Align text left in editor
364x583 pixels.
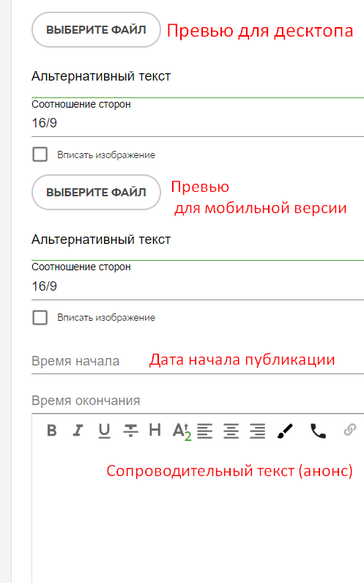(x=204, y=431)
